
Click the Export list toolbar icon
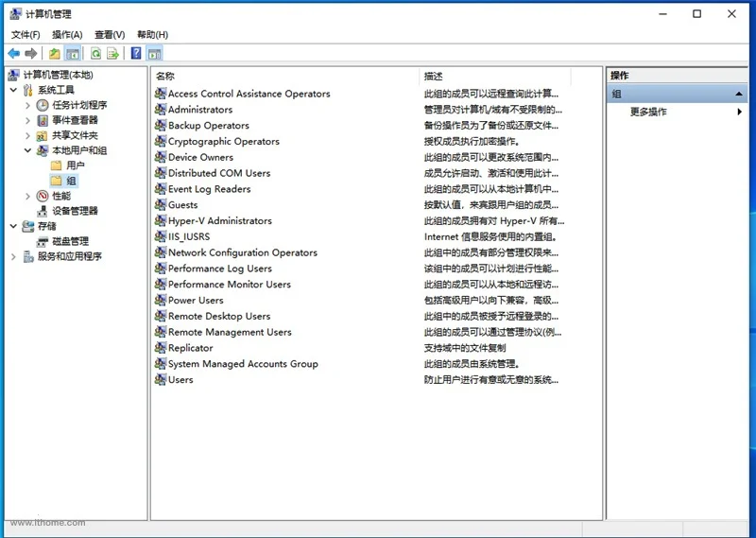tap(112, 53)
